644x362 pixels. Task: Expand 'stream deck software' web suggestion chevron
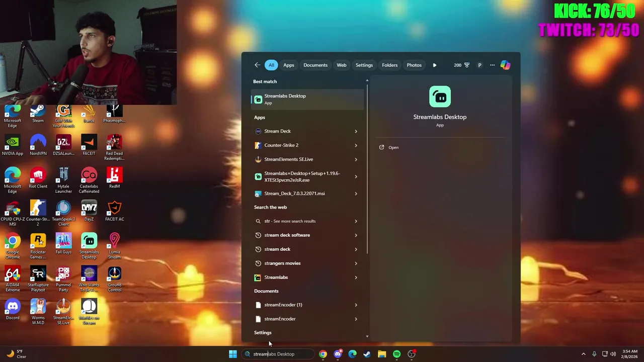356,235
